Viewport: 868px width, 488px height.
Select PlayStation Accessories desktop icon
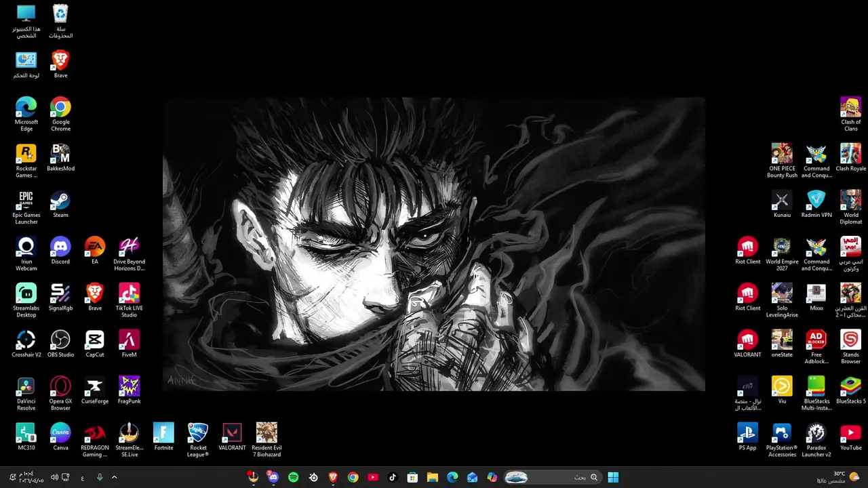pos(782,440)
